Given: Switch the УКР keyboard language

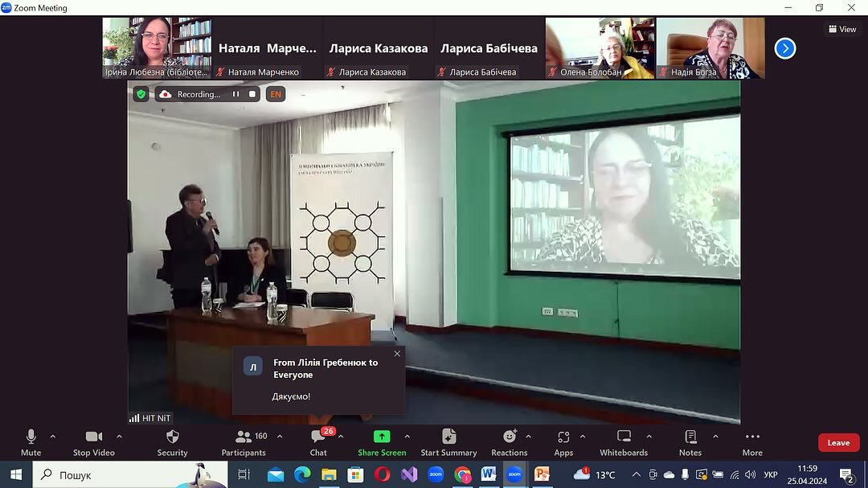Looking at the screenshot, I should point(770,474).
